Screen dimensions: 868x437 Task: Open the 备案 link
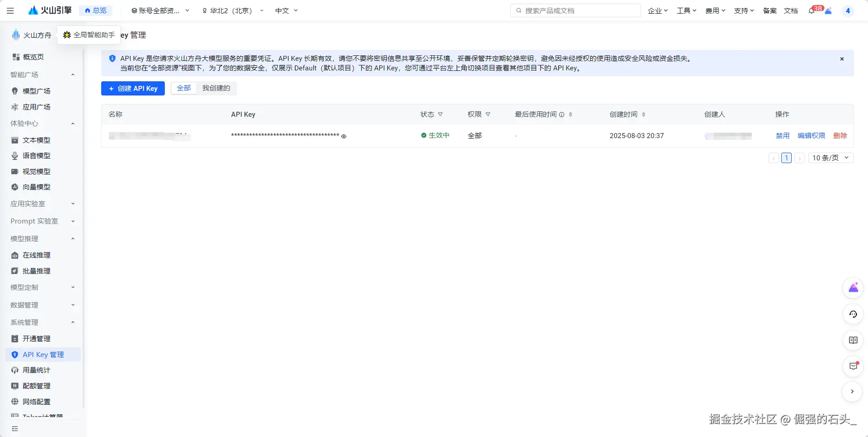769,11
